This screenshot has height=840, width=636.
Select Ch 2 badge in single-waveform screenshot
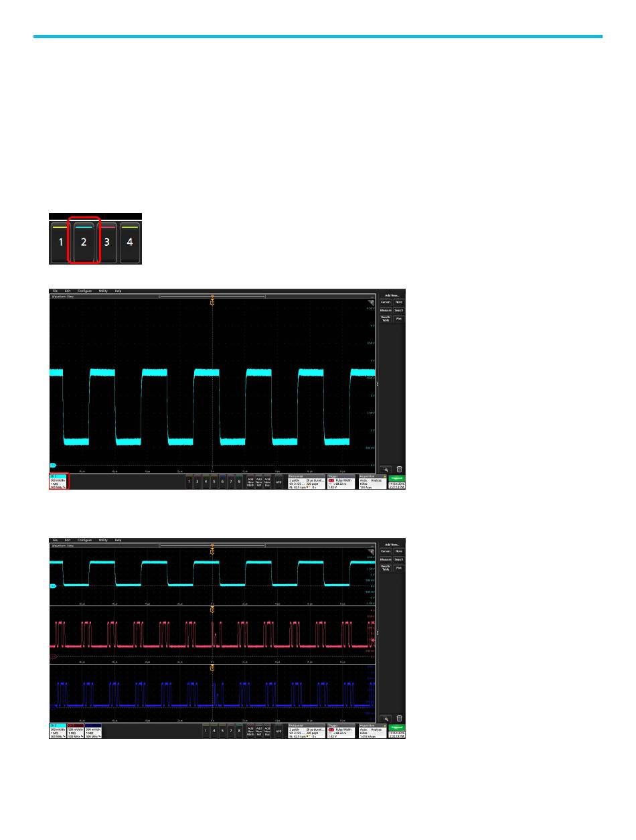(x=59, y=482)
